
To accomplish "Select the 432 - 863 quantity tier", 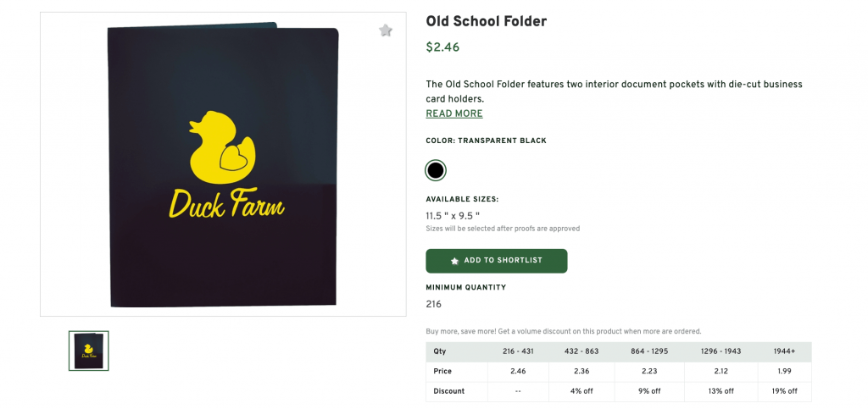I will [580, 351].
